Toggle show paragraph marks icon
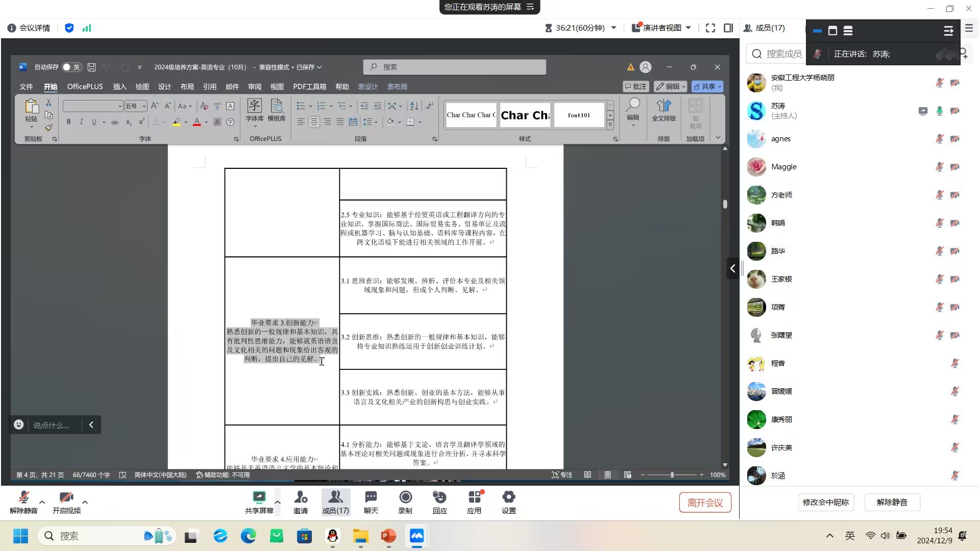Image resolution: width=980 pixels, height=551 pixels. (x=429, y=106)
